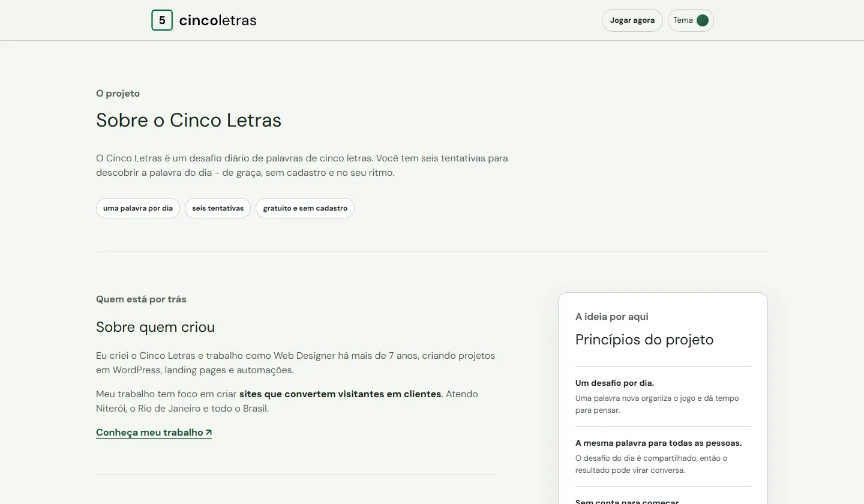
Task: Click the text 'O desafio do dia é compartilhado'
Action: (651, 464)
